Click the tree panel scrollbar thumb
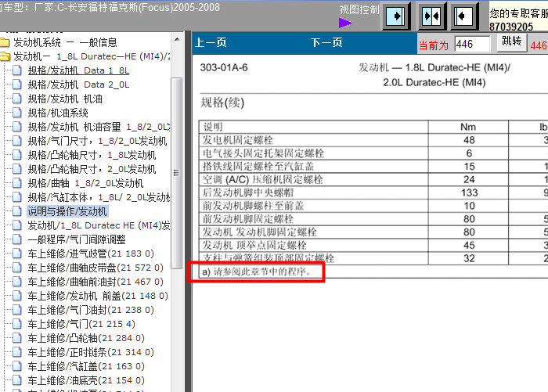This screenshot has height=392, width=548. pos(176,173)
